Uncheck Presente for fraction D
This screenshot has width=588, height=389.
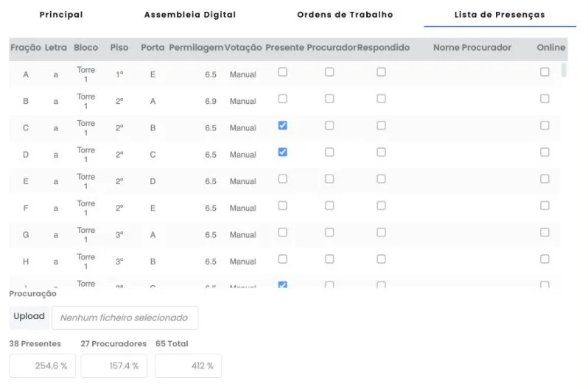click(x=283, y=152)
